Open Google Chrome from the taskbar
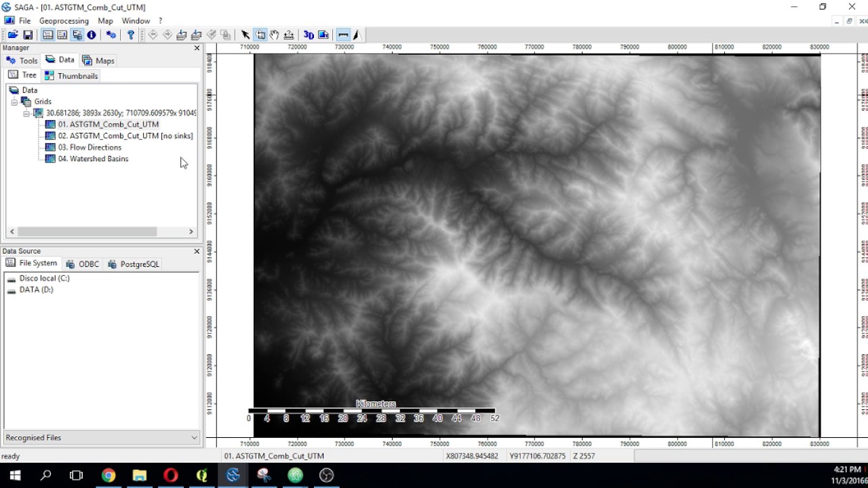The height and width of the screenshot is (488, 868). (x=108, y=475)
